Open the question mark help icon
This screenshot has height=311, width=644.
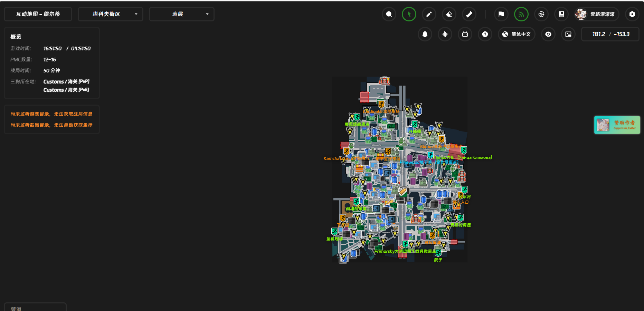[x=485, y=34]
